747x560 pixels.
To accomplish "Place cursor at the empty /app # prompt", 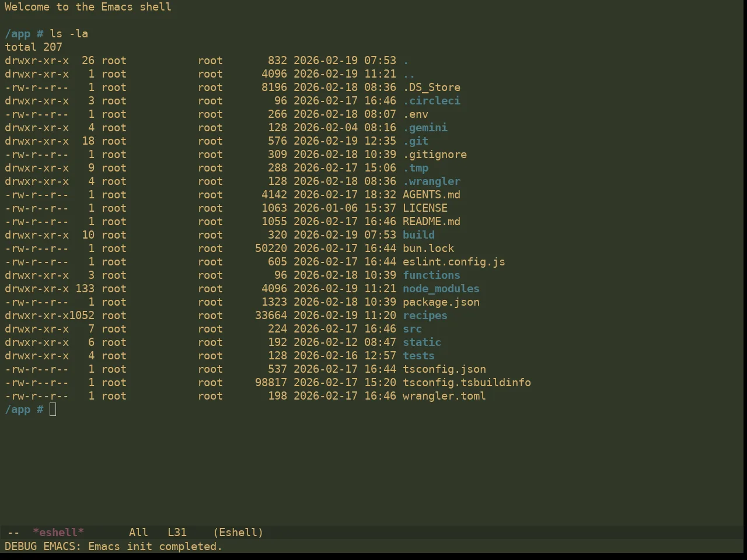I will (53, 409).
